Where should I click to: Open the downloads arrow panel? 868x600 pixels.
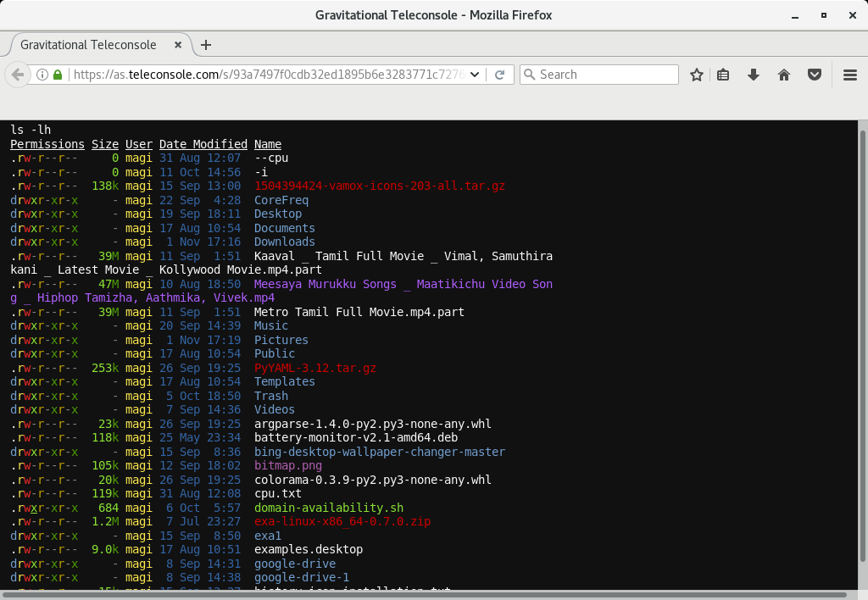click(x=754, y=75)
